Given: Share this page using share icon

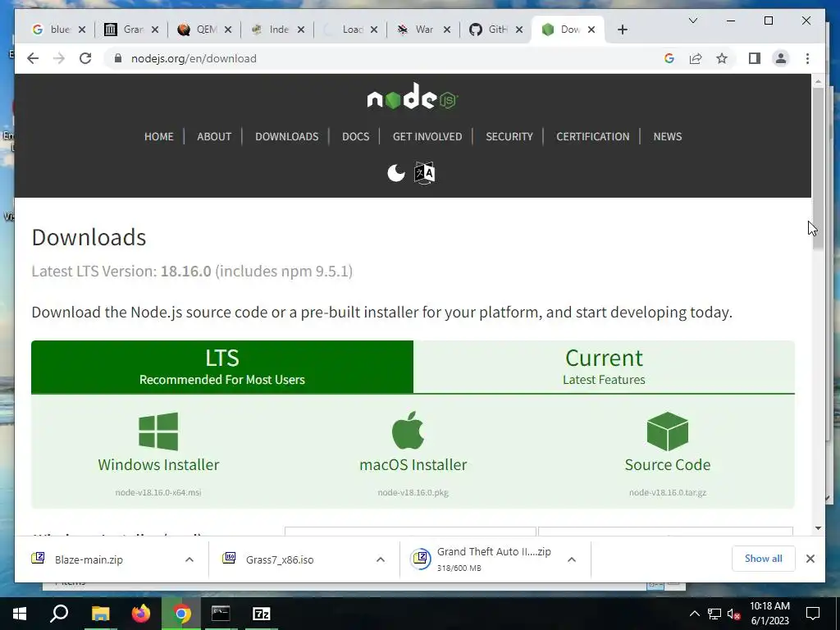Looking at the screenshot, I should 696,58.
